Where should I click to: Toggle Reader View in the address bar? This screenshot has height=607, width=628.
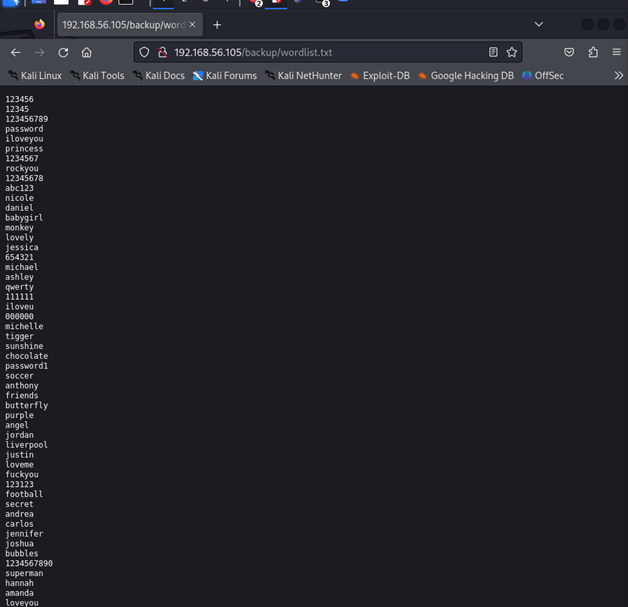[x=493, y=52]
